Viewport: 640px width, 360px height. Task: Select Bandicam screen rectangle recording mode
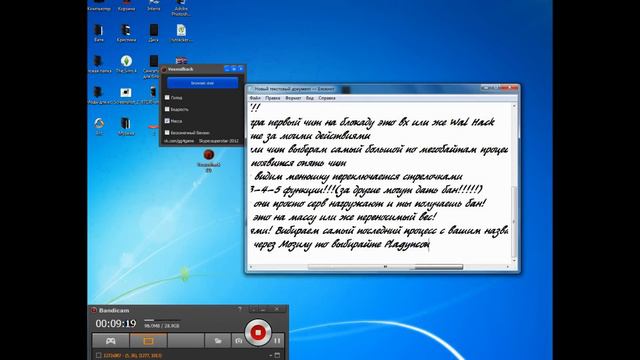(x=148, y=340)
